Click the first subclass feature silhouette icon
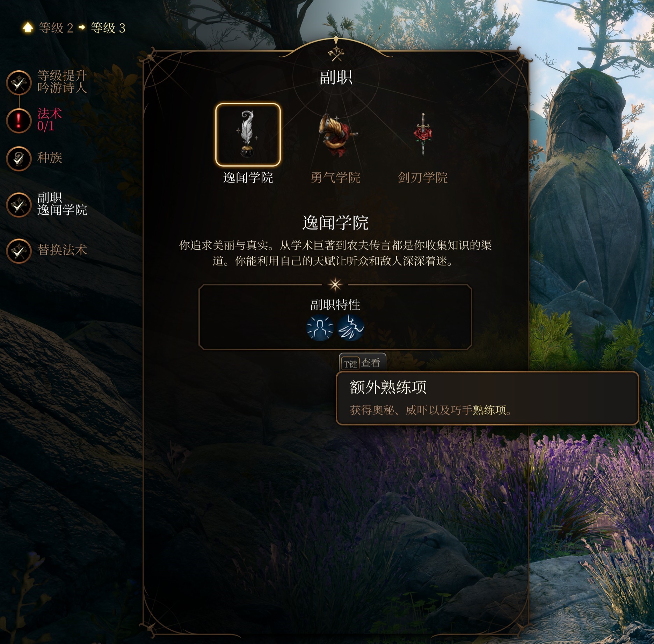 coord(320,328)
